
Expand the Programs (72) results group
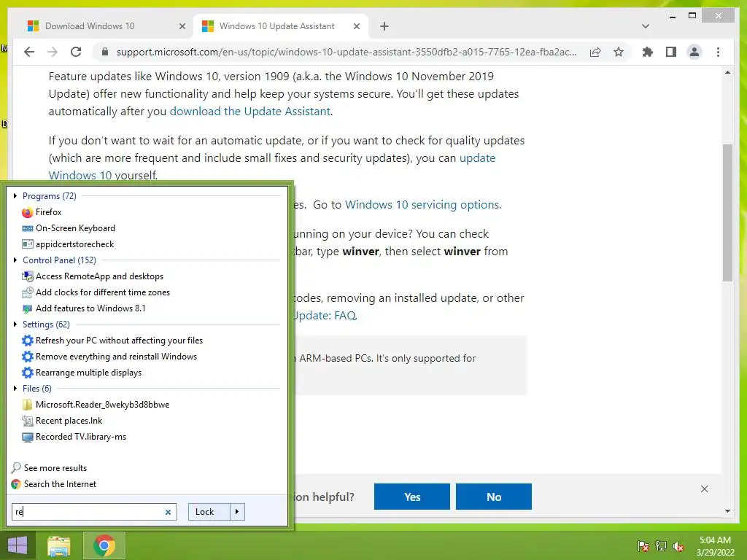point(15,195)
